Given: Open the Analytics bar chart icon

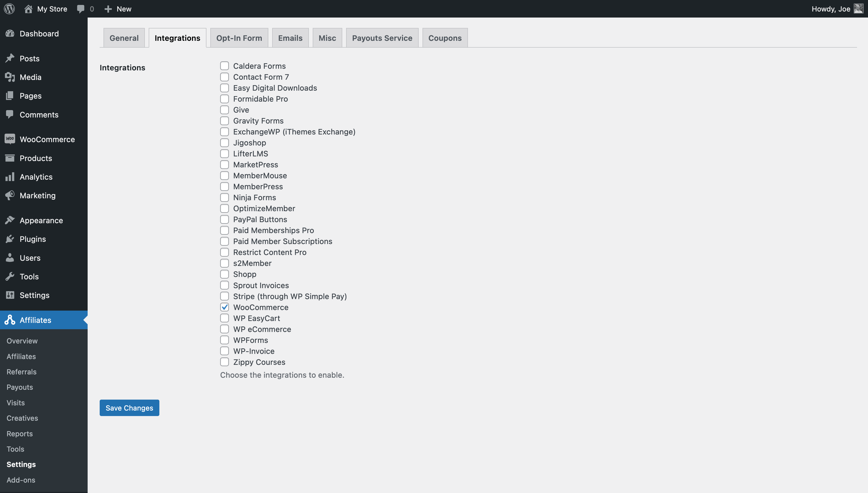Looking at the screenshot, I should click(x=10, y=177).
